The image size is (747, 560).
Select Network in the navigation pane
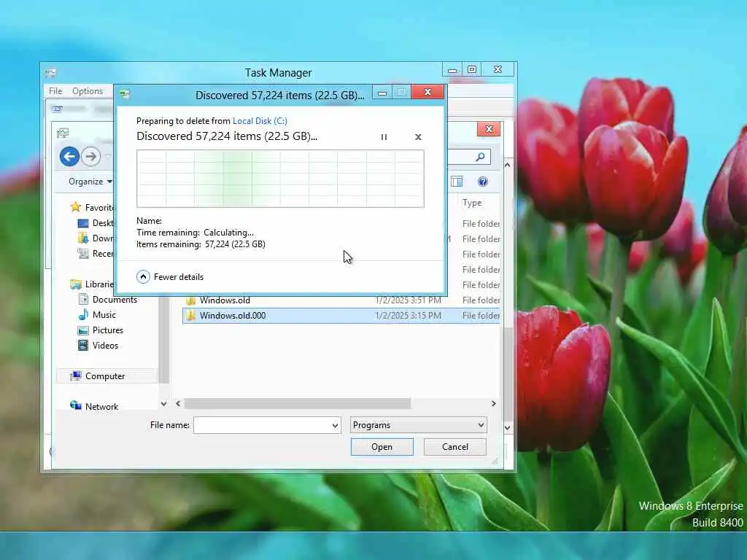coord(94,406)
